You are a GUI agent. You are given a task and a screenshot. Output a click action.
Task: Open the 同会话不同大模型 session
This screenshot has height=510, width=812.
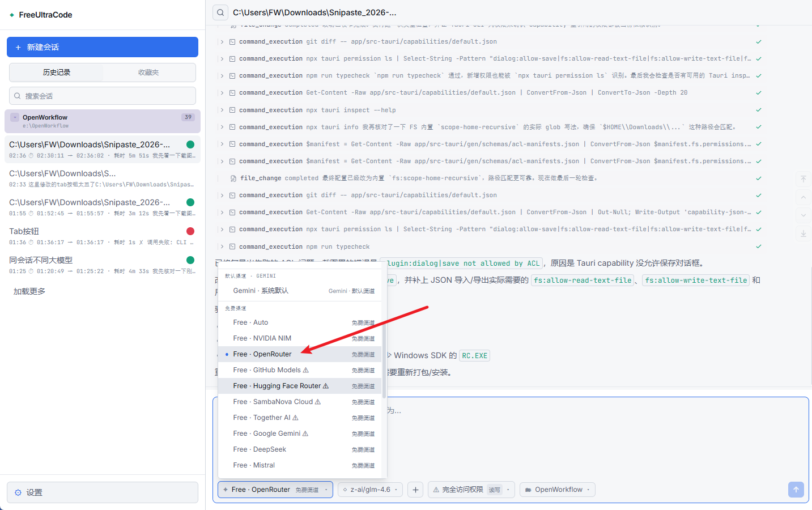[x=103, y=265]
